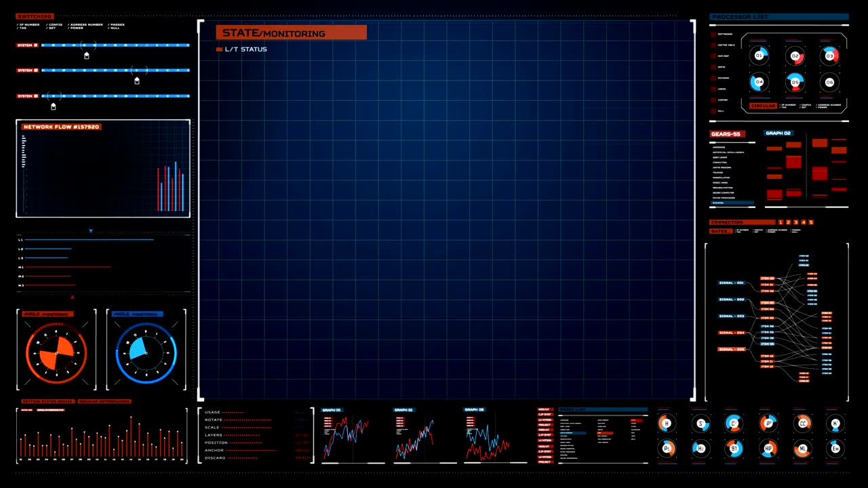Screen dimensions: 868x488
Task: Toggle the L/T Status indicator
Action: pyautogui.click(x=219, y=49)
